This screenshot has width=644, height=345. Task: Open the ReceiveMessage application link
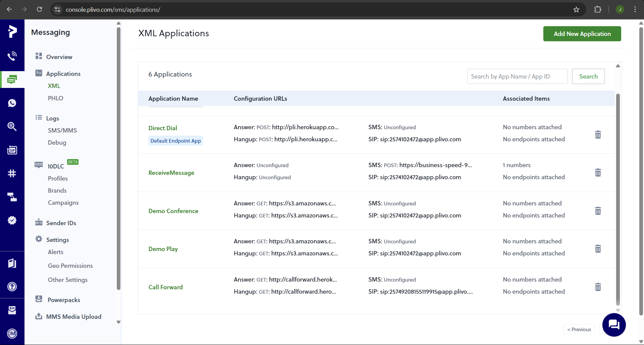click(x=171, y=172)
